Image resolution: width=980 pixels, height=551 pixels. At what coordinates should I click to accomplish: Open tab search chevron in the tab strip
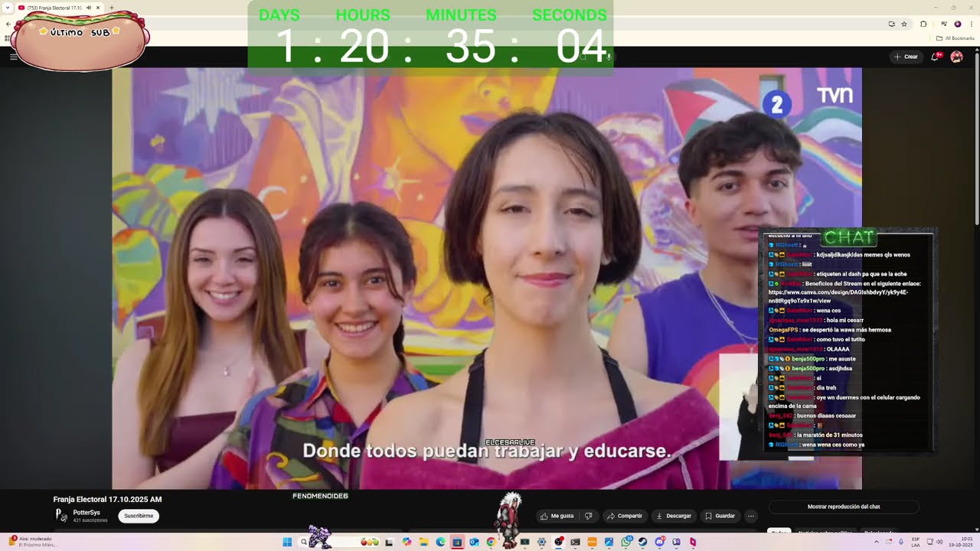point(8,8)
